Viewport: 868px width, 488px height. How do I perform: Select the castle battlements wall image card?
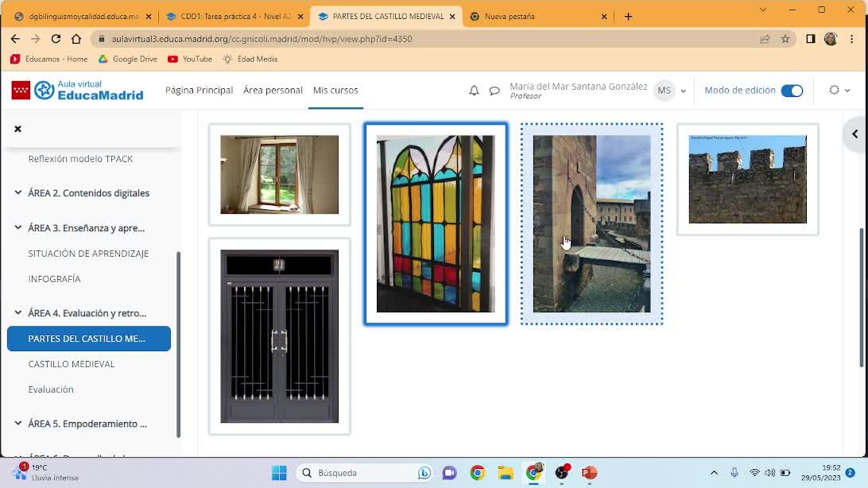(x=748, y=180)
